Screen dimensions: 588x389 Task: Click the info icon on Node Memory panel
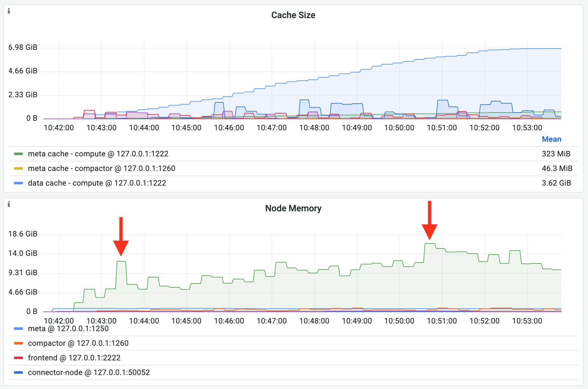coord(9,204)
